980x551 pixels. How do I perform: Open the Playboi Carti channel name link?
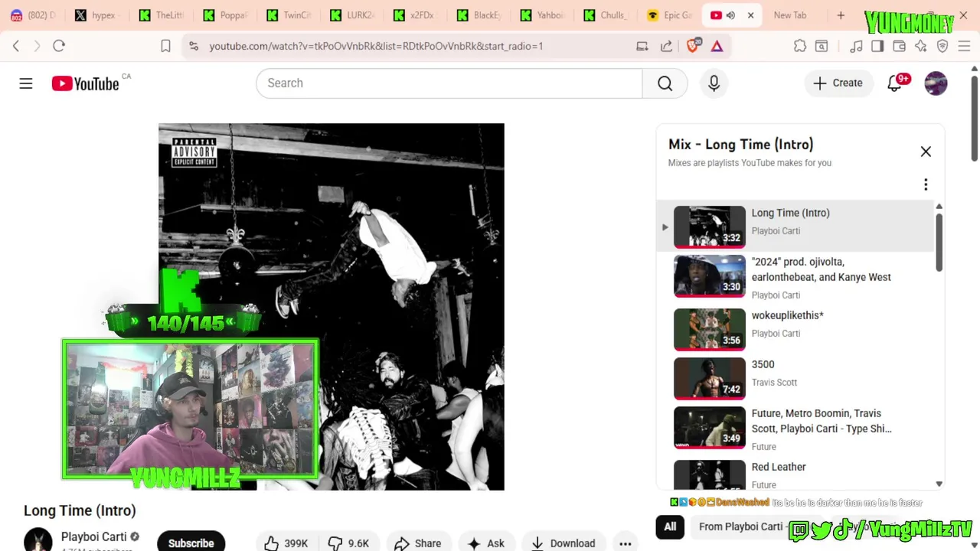pyautogui.click(x=93, y=536)
